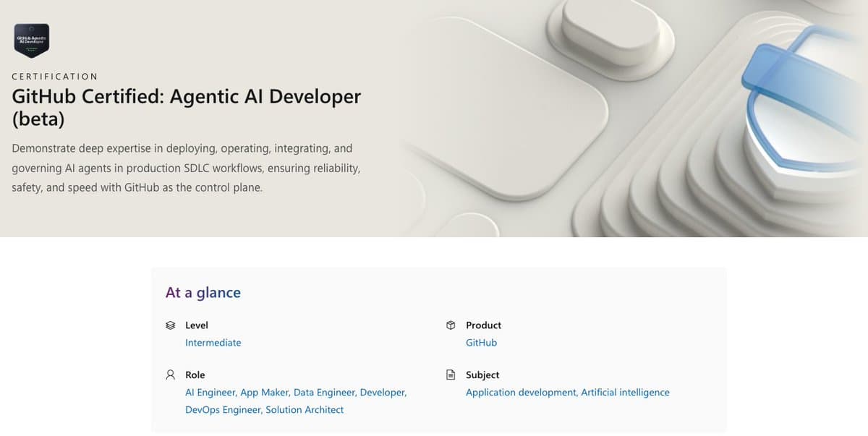Follow the App Maker role link
This screenshot has width=868, height=436.
[265, 393]
